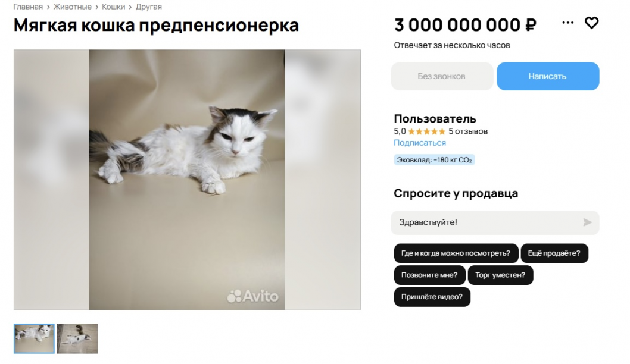Choose quick question Где и когда можно посмотреть?
The width and height of the screenshot is (630, 364).
[x=456, y=253]
